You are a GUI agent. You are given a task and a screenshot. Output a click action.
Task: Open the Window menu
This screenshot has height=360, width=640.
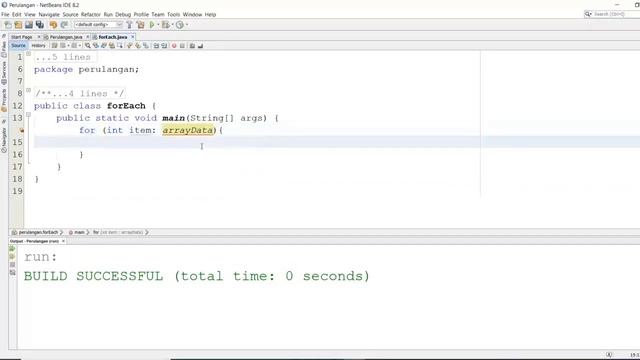(x=192, y=14)
